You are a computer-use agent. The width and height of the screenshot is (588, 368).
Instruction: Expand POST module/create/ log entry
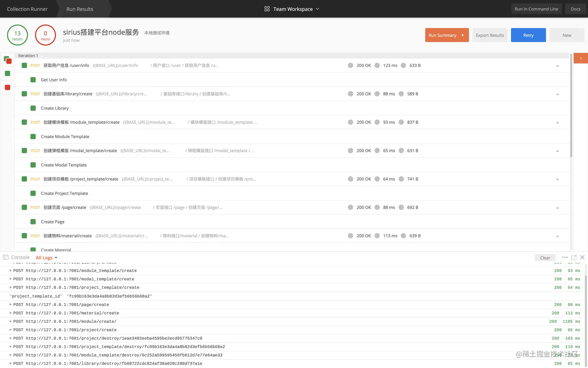(10, 321)
